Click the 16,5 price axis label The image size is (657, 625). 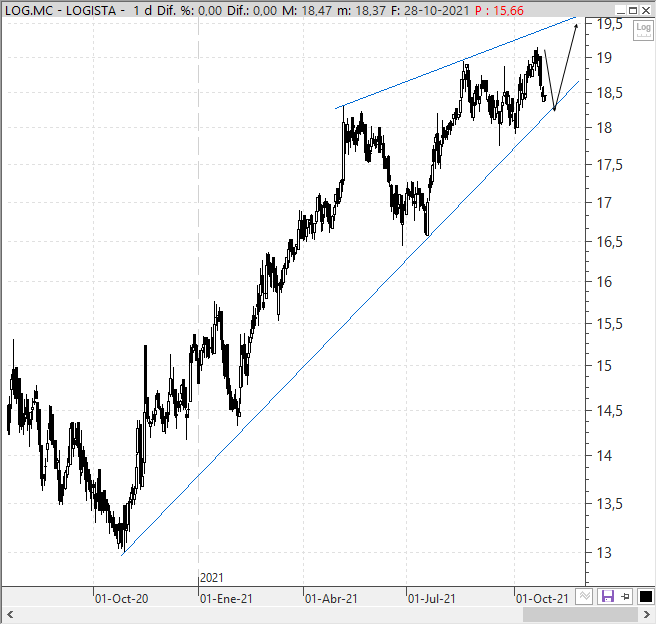pyautogui.click(x=610, y=242)
